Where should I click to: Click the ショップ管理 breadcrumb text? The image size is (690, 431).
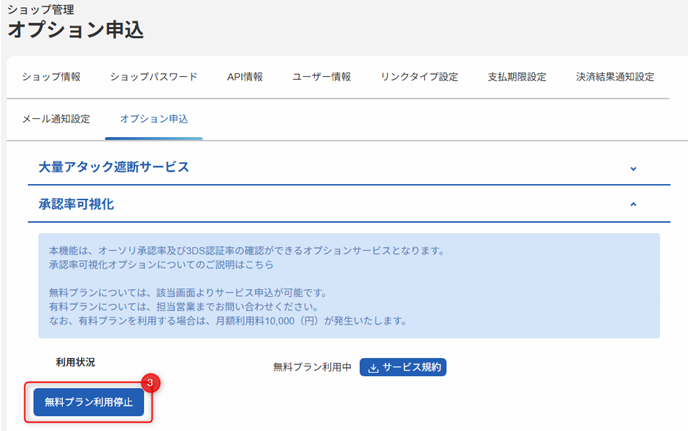(41, 9)
